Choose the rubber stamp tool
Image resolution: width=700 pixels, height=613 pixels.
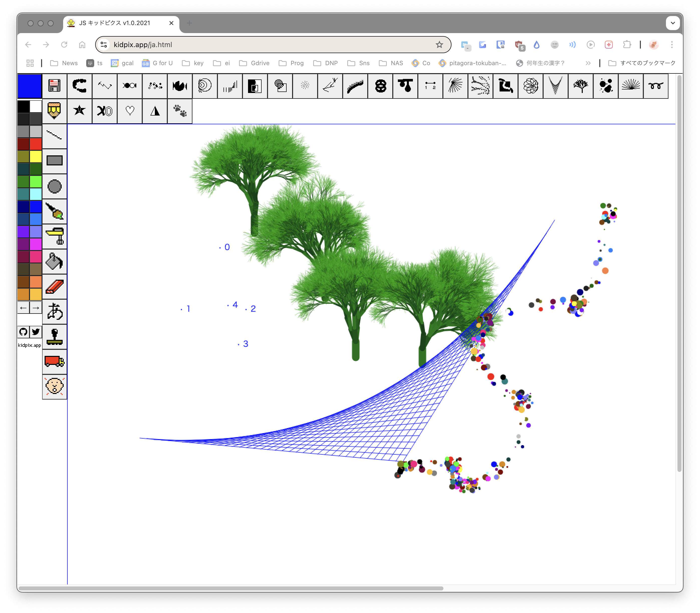point(54,337)
